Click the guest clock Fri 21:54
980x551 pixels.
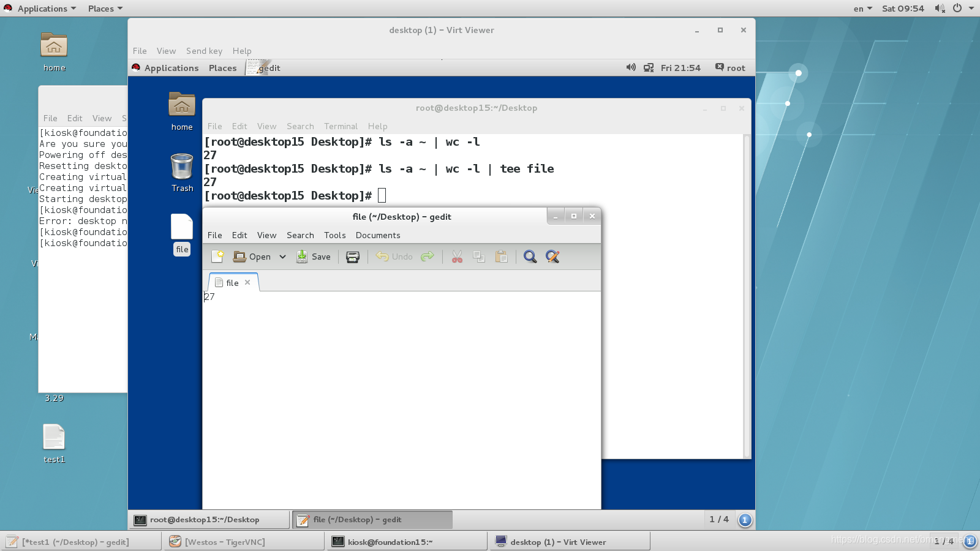680,68
